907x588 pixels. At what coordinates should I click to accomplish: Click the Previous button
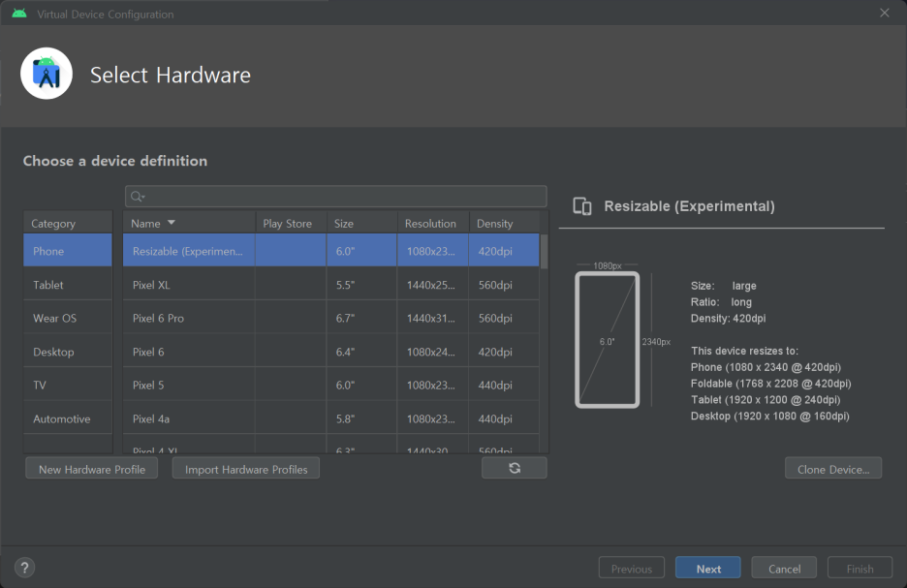pyautogui.click(x=632, y=569)
